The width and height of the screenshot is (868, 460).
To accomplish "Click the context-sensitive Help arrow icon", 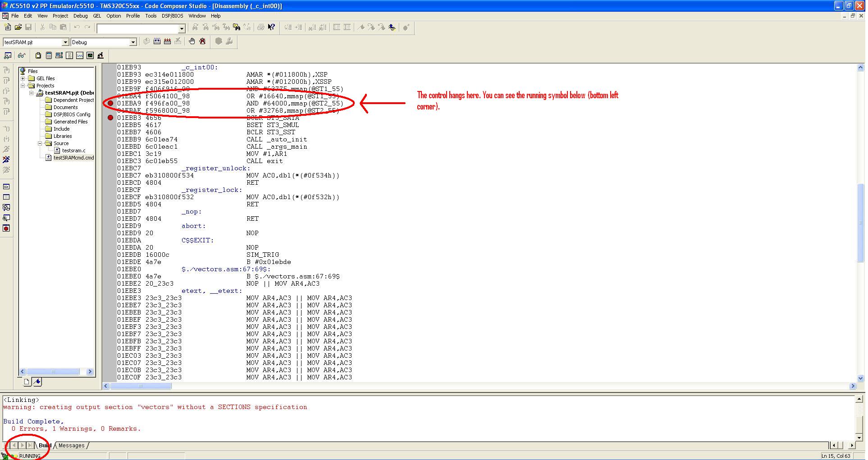I will tap(271, 27).
